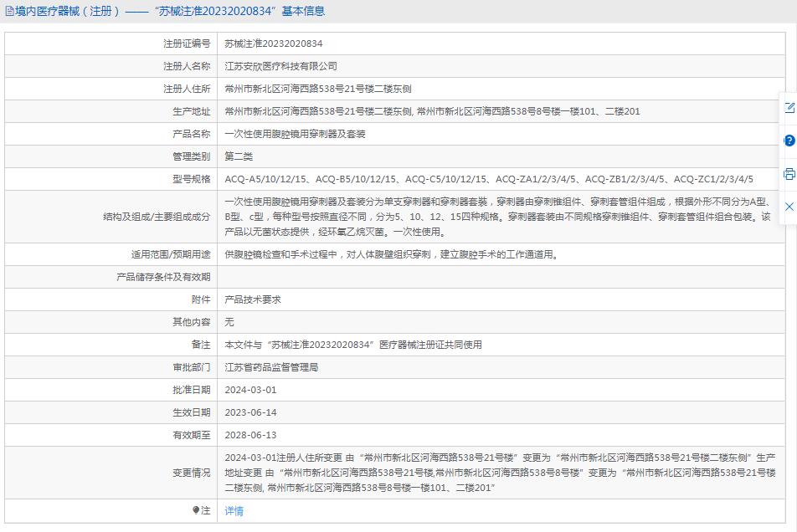The width and height of the screenshot is (797, 532).
Task: Click the printer icon in side panel
Action: [789, 174]
